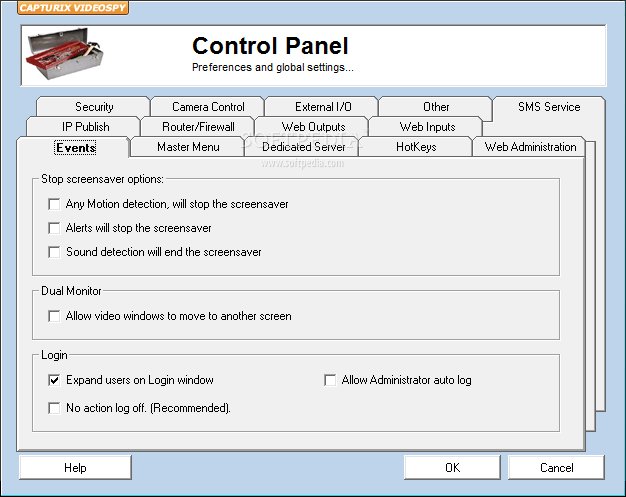Image resolution: width=626 pixels, height=497 pixels.
Task: Open the Web Inputs tab
Action: [x=427, y=127]
